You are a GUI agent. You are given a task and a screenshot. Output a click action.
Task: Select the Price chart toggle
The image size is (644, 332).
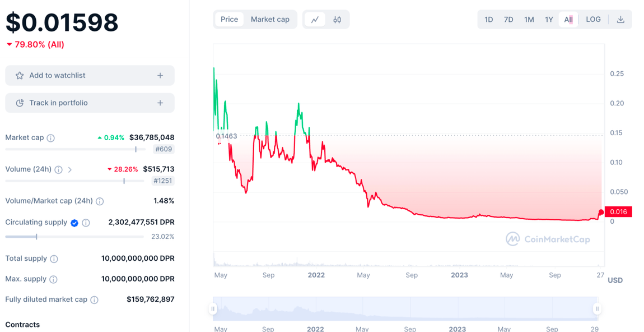(x=229, y=19)
